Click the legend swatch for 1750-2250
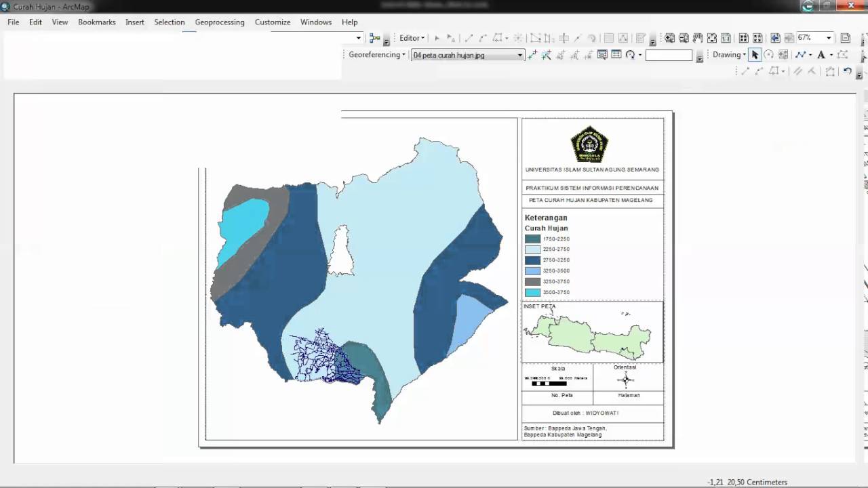The width and height of the screenshot is (868, 488). click(532, 239)
